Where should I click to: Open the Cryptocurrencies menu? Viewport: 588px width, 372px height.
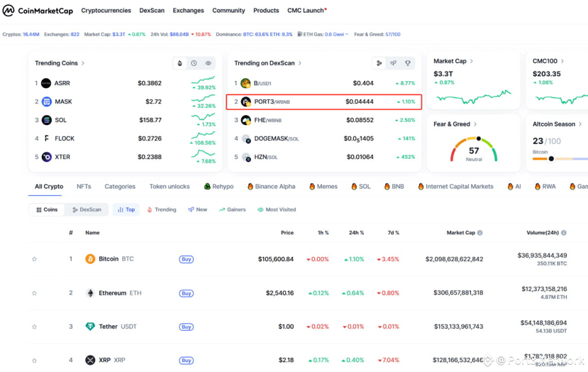106,11
